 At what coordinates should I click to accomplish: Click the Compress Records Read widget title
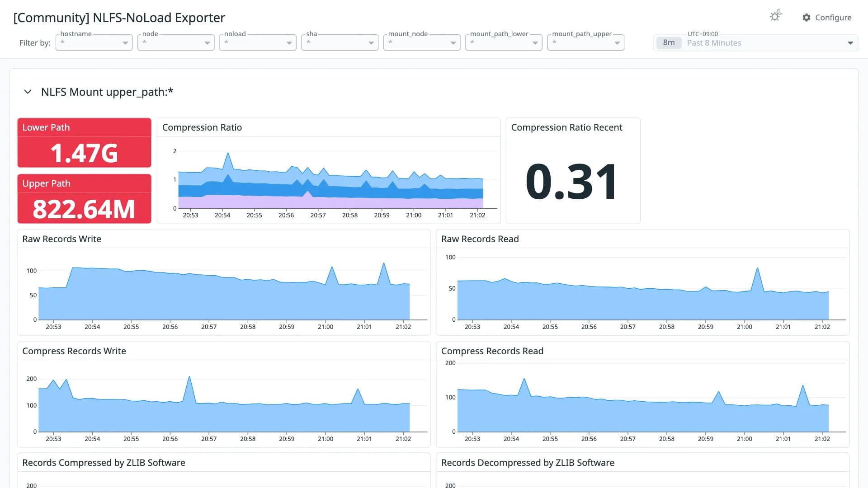(492, 351)
